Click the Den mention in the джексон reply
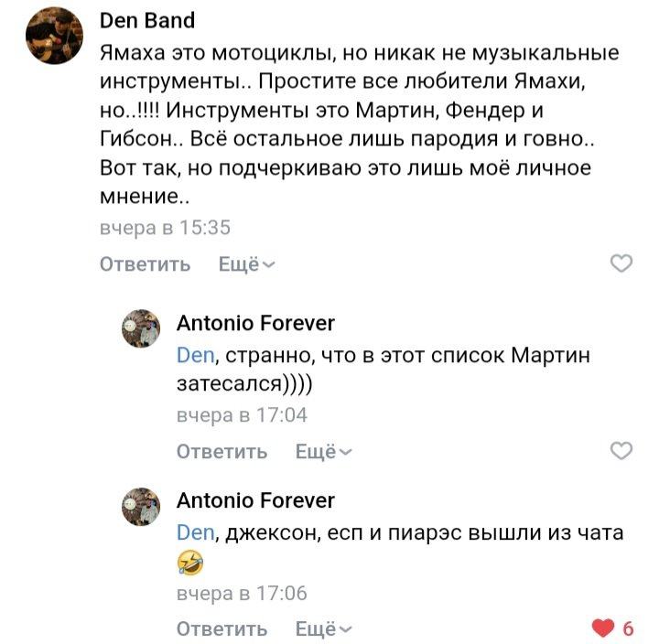The height and width of the screenshot is (644, 659). [x=194, y=532]
